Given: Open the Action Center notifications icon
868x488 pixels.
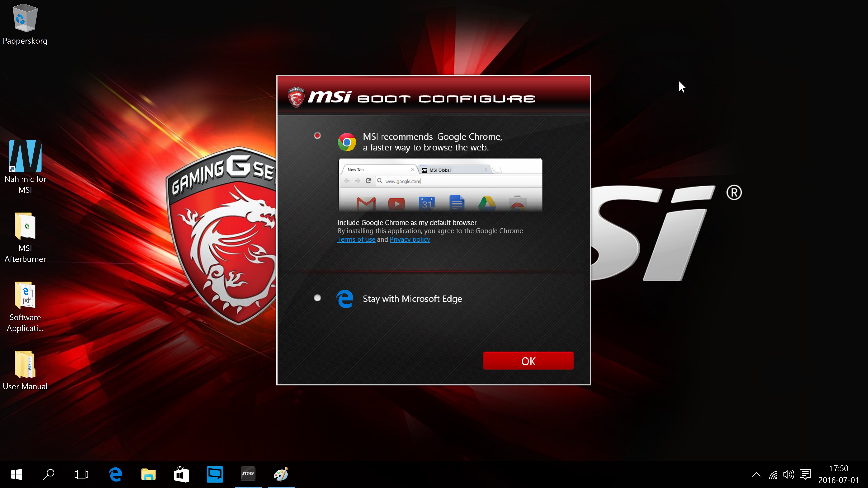Looking at the screenshot, I should click(805, 474).
